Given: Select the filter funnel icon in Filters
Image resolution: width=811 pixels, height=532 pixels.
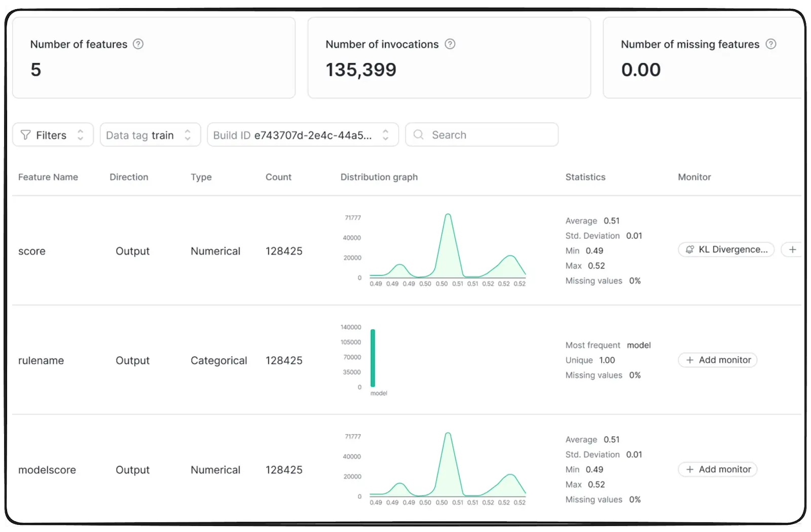Looking at the screenshot, I should (x=25, y=135).
